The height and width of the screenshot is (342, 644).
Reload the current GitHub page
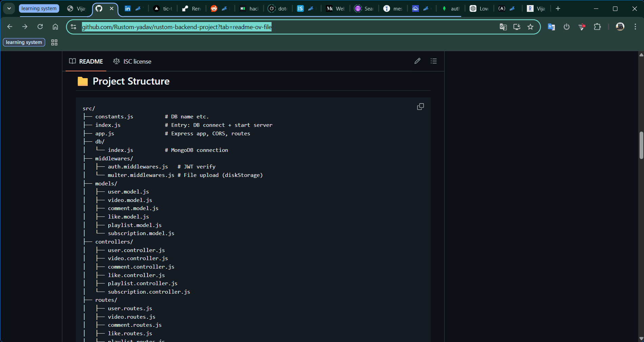click(40, 27)
